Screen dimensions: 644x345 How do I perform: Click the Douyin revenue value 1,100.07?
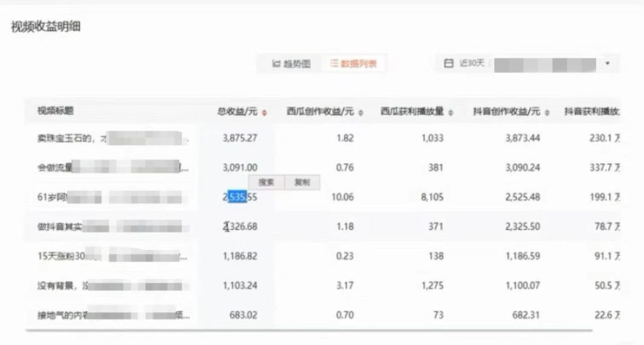523,285
